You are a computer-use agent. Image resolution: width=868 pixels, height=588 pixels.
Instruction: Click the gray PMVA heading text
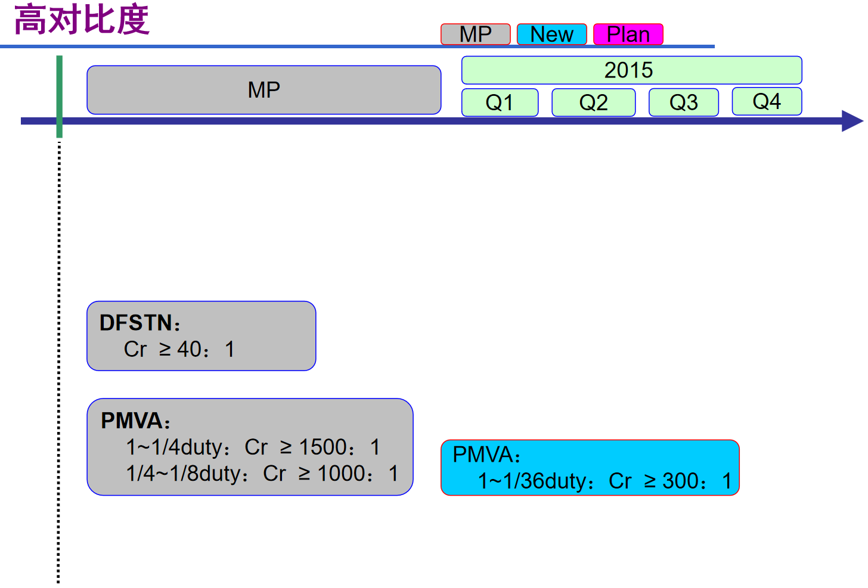pyautogui.click(x=135, y=421)
